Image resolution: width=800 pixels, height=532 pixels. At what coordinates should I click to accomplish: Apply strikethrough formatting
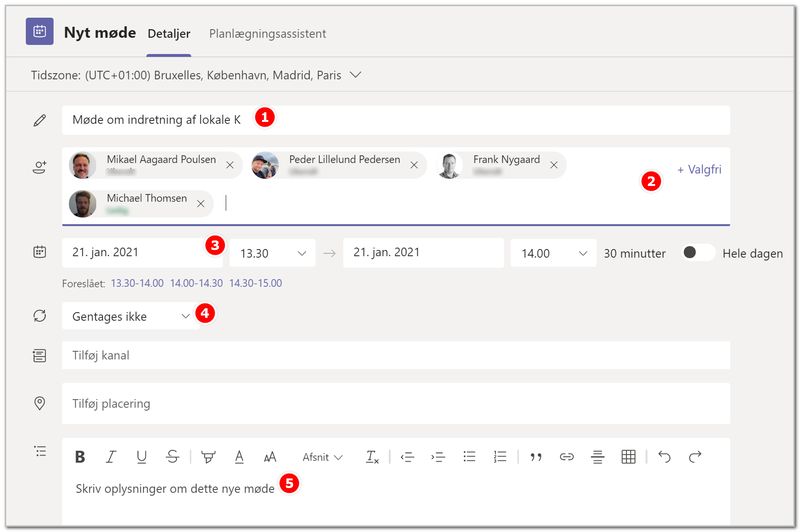(x=173, y=457)
